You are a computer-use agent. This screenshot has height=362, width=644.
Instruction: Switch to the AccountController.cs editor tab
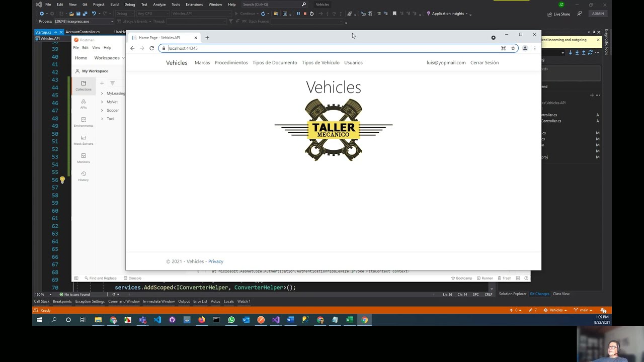[83, 32]
